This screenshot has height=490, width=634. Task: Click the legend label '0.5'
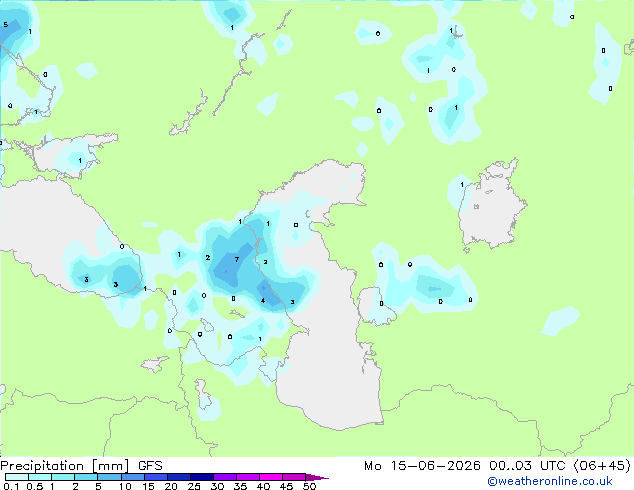pyautogui.click(x=35, y=486)
